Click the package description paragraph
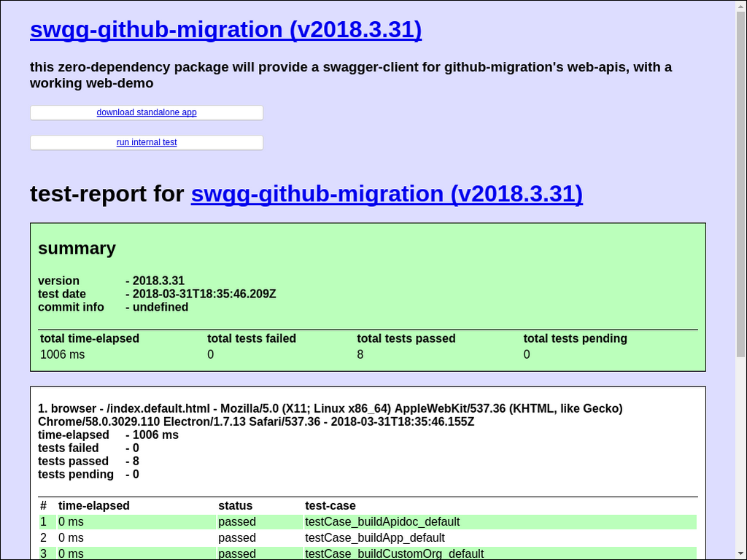747x560 pixels. [351, 75]
